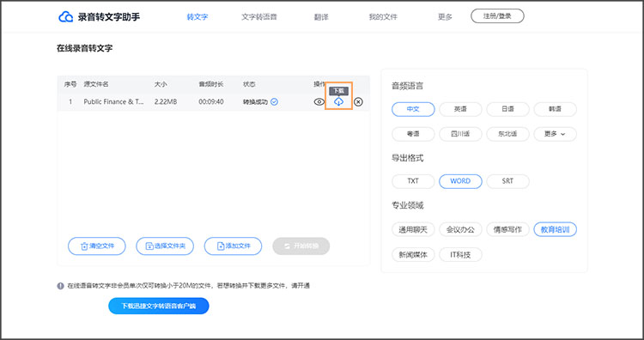
Task: Choose WORD export format
Action: 460,181
